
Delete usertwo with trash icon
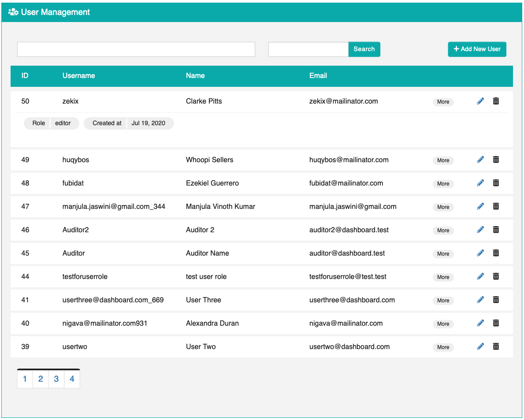point(496,347)
